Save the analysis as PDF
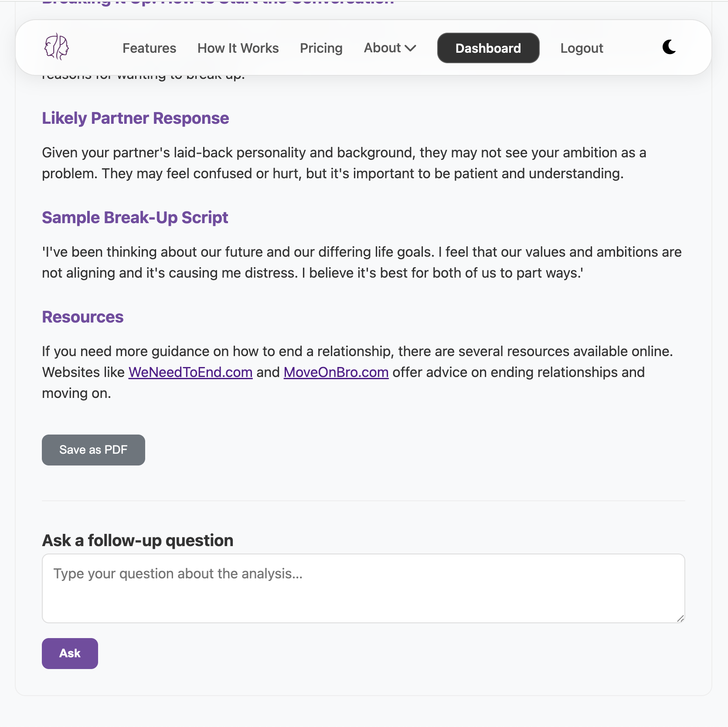Viewport: 728px width, 727px height. click(x=93, y=450)
